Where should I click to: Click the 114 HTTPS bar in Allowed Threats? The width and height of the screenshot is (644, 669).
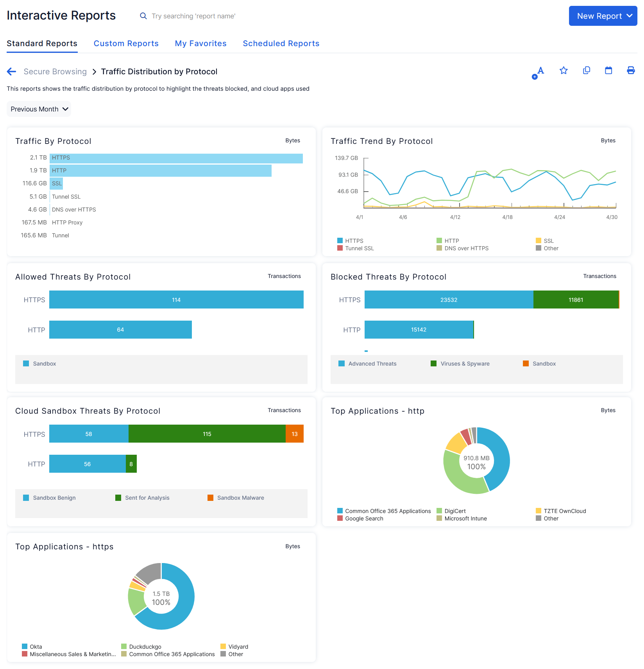click(x=176, y=300)
